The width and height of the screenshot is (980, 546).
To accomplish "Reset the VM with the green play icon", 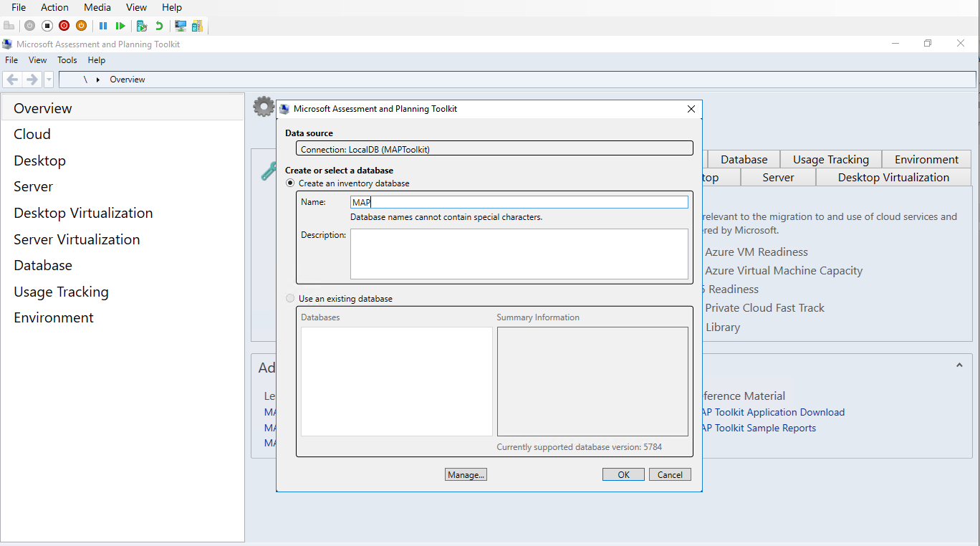I will pos(120,26).
